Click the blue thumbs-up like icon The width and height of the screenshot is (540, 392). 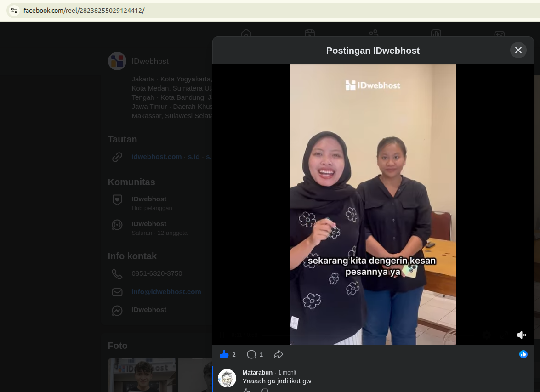[224, 354]
